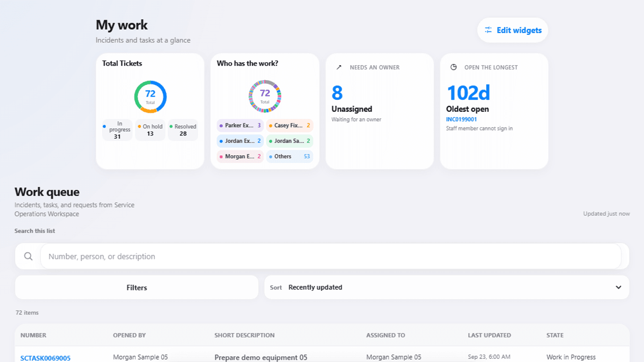Click the Total Tickets donut chart
The height and width of the screenshot is (362, 644).
click(150, 97)
